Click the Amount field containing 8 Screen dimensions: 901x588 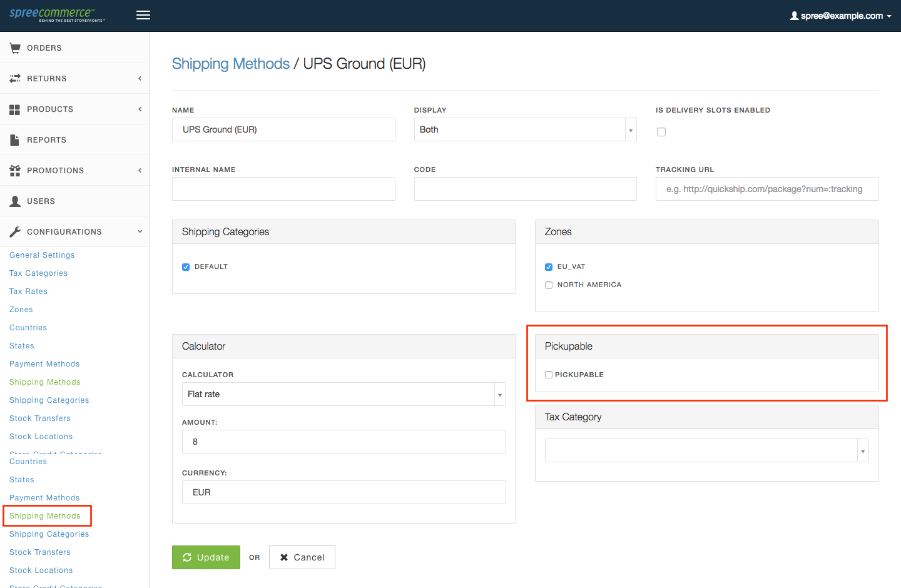(x=344, y=442)
